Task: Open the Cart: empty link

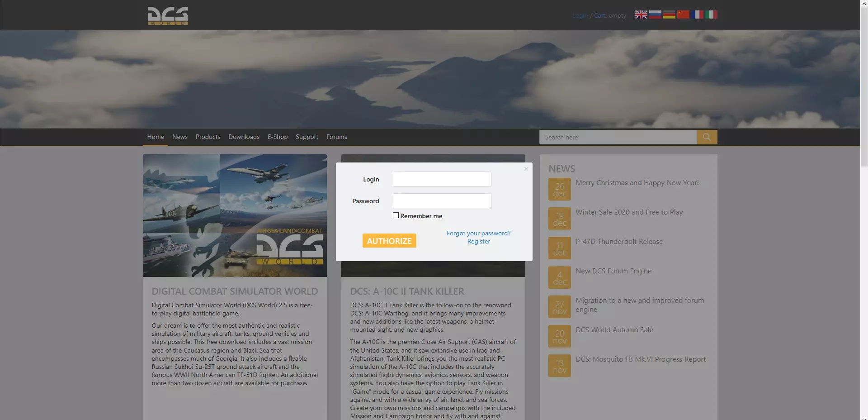Action: (x=610, y=15)
